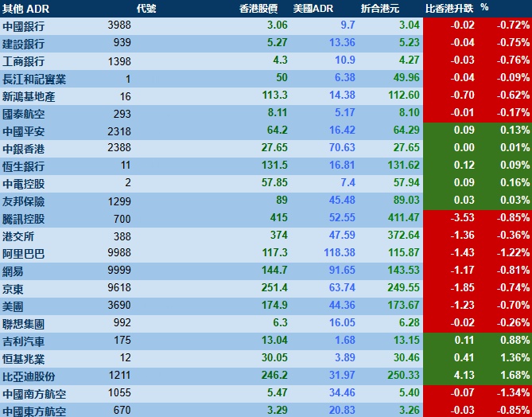Select the 中國東方航空 stock name

click(34, 411)
